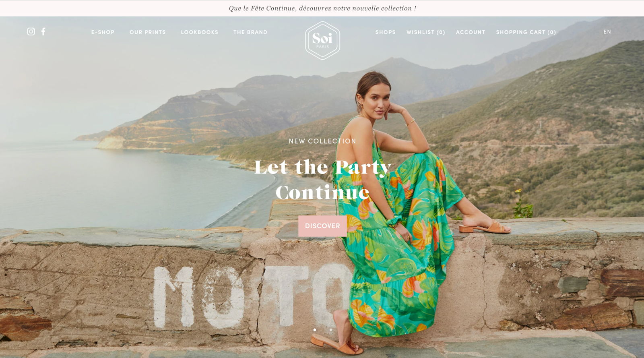Click the Let the Party Continue headline
Viewport: 644px width, 358px height.
tap(322, 180)
